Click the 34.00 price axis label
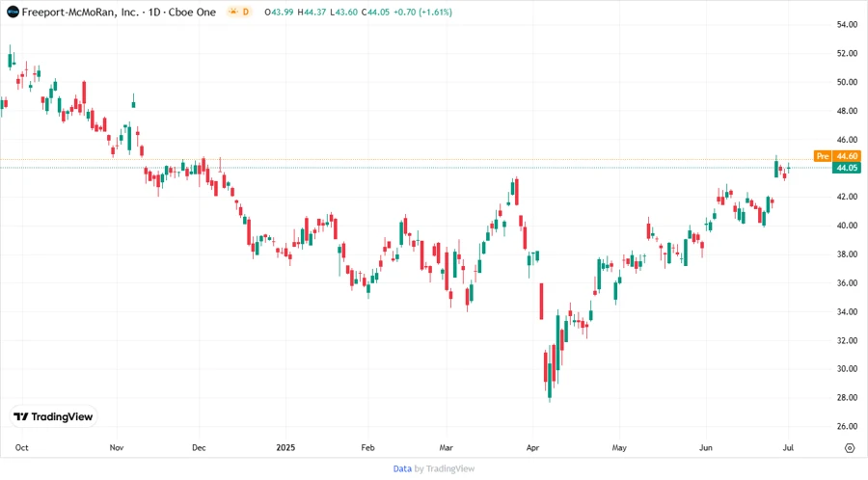The height and width of the screenshot is (480, 868). (x=847, y=311)
